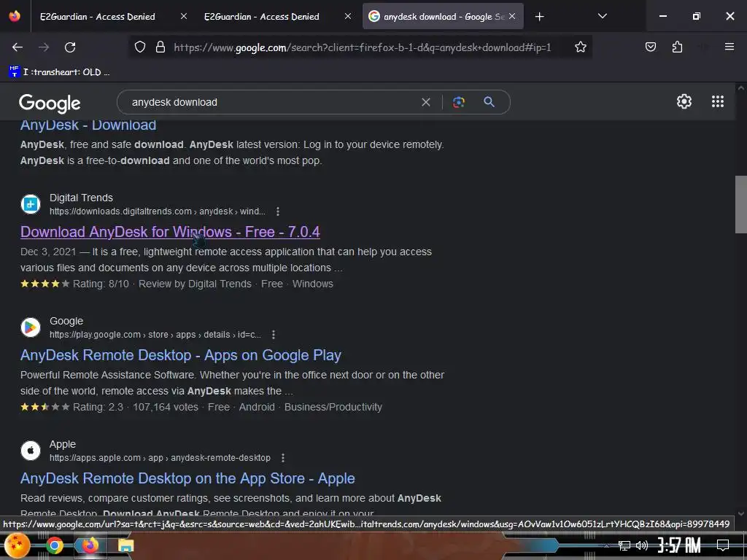The width and height of the screenshot is (747, 560).
Task: Open AnyDesk Remote Desktop Google Play link
Action: (x=181, y=355)
